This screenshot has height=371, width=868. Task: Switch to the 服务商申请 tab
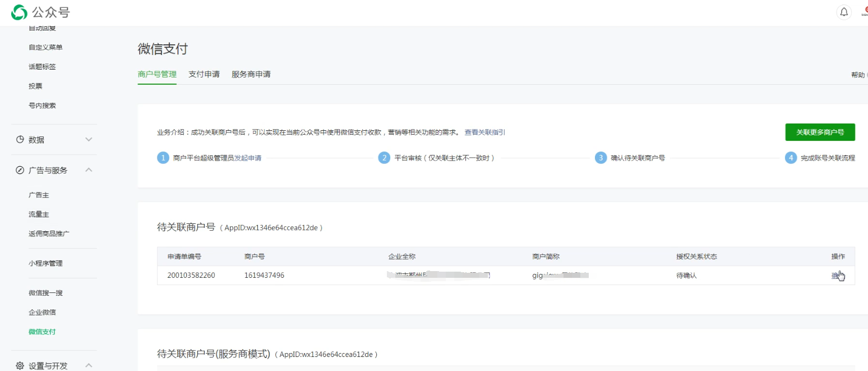pos(251,74)
